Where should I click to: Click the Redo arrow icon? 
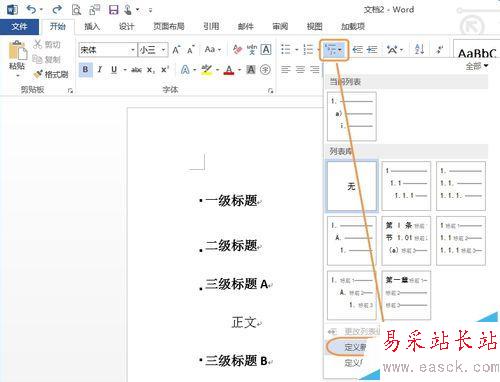(57, 10)
